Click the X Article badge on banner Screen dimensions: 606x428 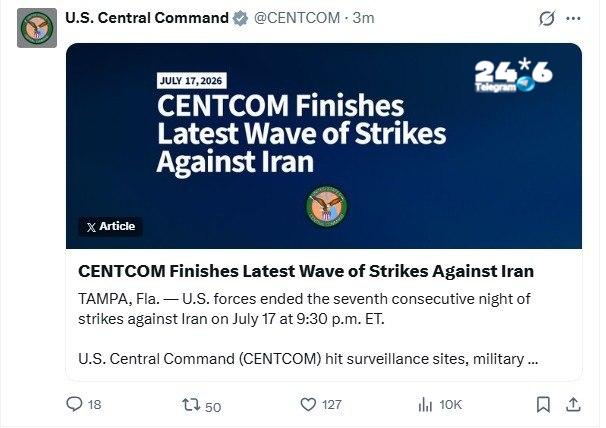coord(111,226)
